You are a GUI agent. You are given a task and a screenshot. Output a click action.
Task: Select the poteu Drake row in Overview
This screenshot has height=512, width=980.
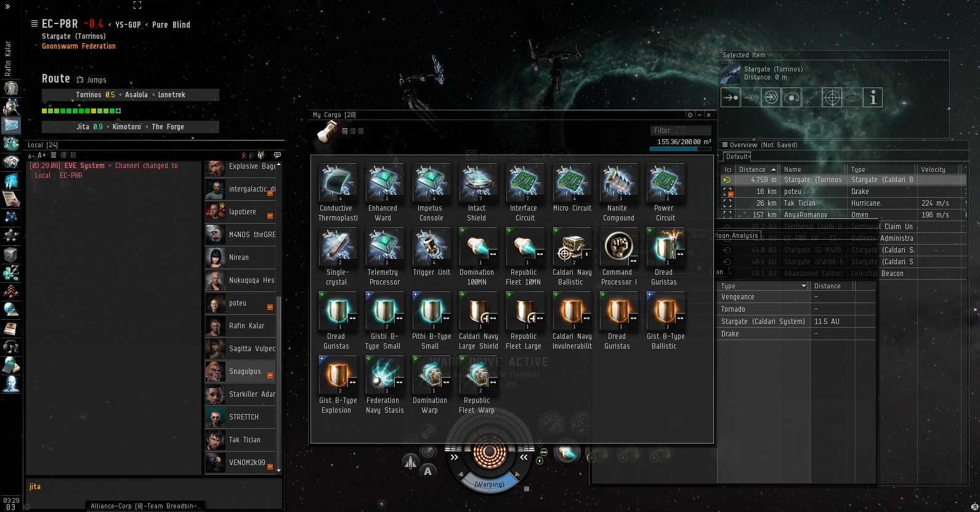[842, 192]
